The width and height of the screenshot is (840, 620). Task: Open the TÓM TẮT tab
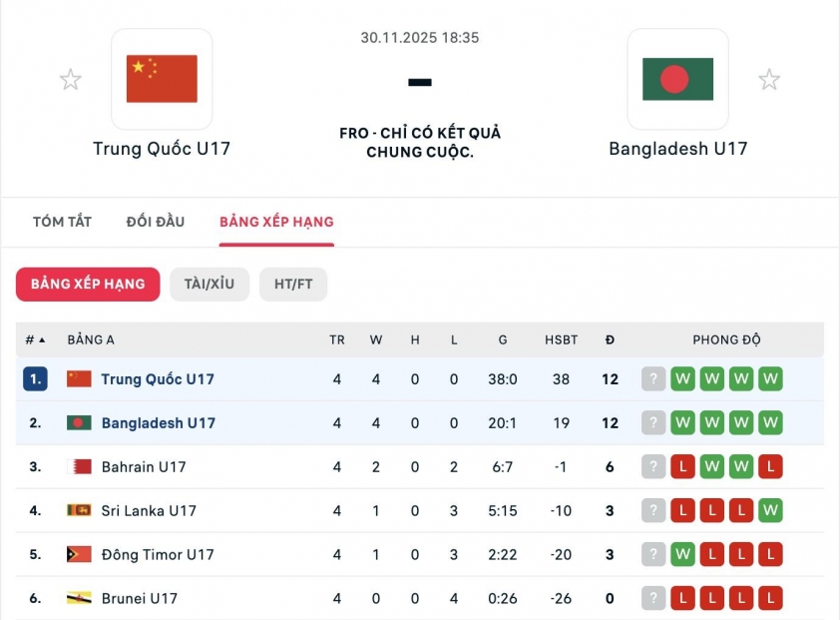(x=62, y=222)
